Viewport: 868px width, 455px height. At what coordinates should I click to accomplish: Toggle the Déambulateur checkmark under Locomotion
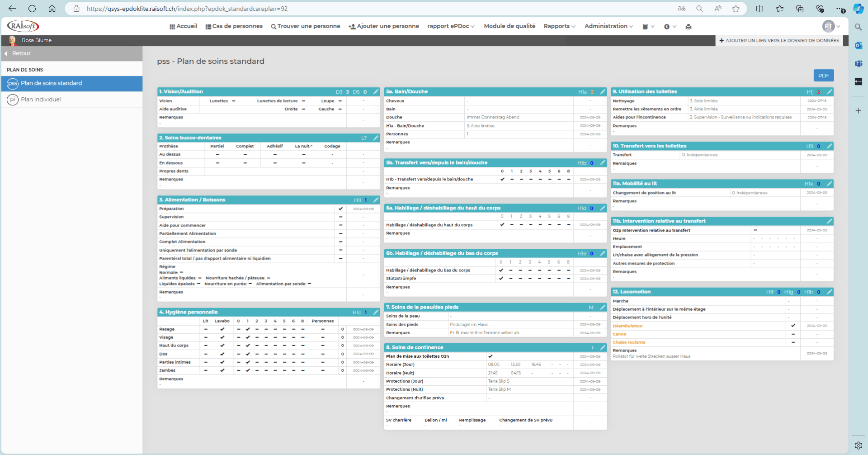click(794, 325)
